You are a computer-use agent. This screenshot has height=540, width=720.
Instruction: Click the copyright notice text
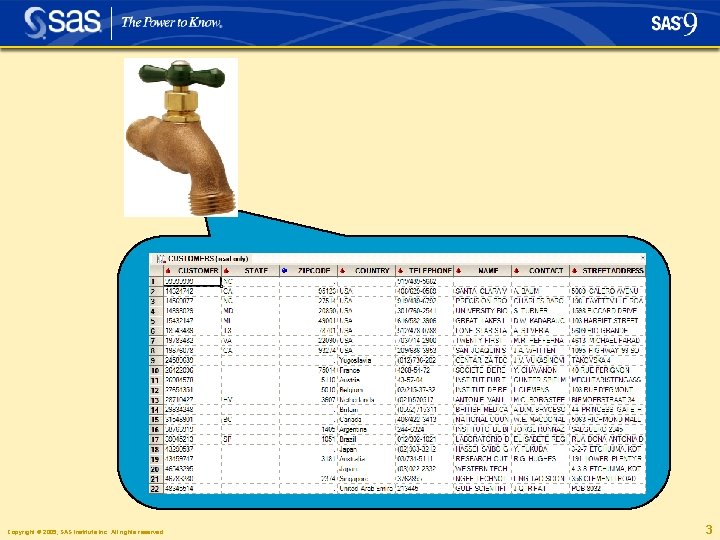pyautogui.click(x=85, y=532)
